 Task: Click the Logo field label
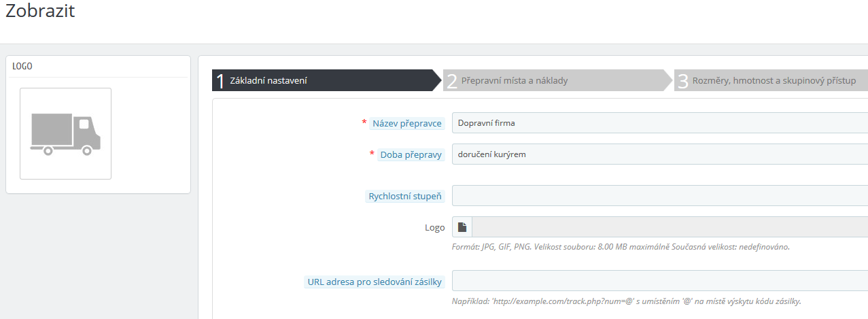pos(434,228)
